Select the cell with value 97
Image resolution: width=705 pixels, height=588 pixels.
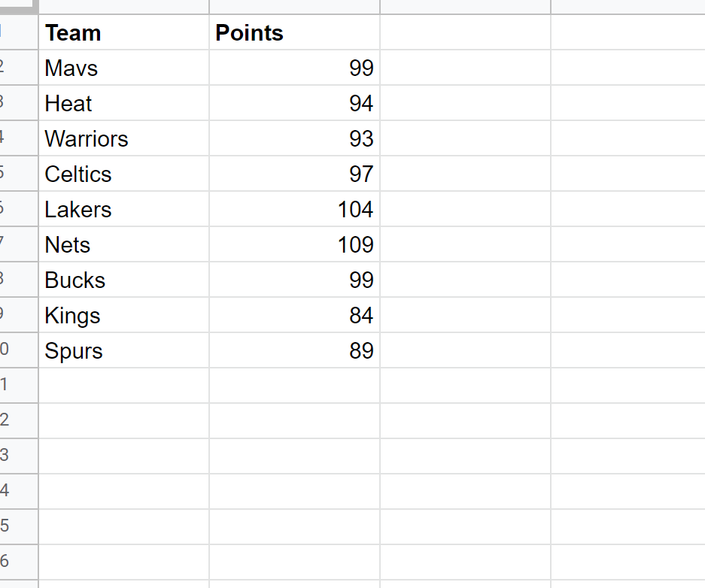(x=294, y=174)
